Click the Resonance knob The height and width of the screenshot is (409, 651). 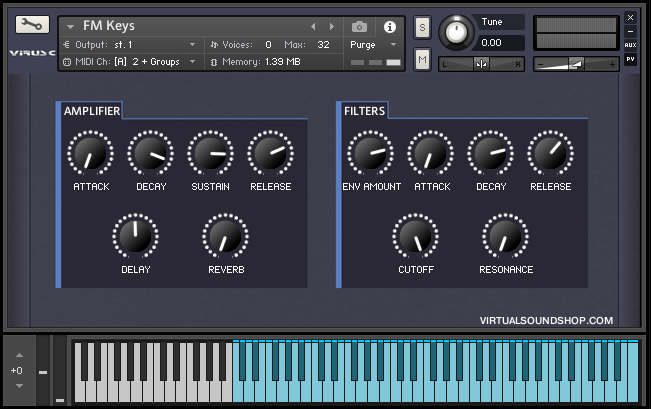point(505,237)
